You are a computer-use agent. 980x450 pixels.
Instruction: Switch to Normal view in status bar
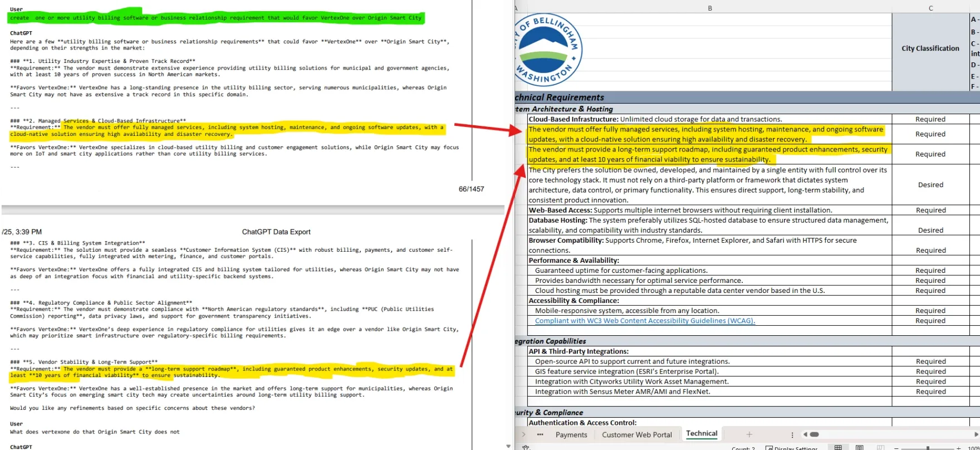838,447
